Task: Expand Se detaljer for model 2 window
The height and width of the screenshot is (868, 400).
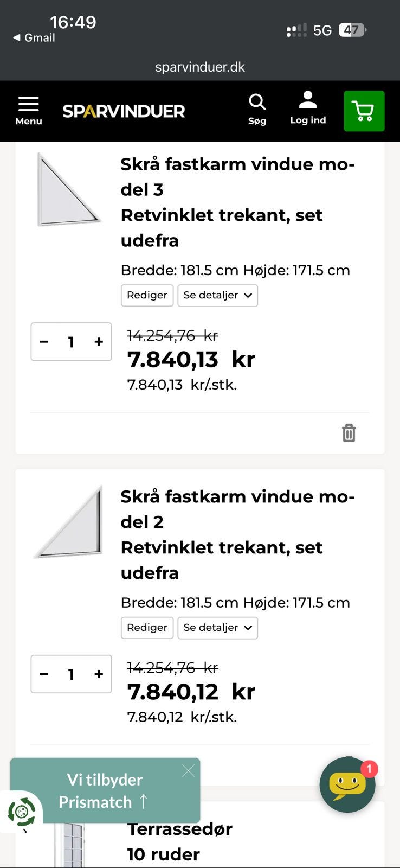Action: pyautogui.click(x=217, y=628)
